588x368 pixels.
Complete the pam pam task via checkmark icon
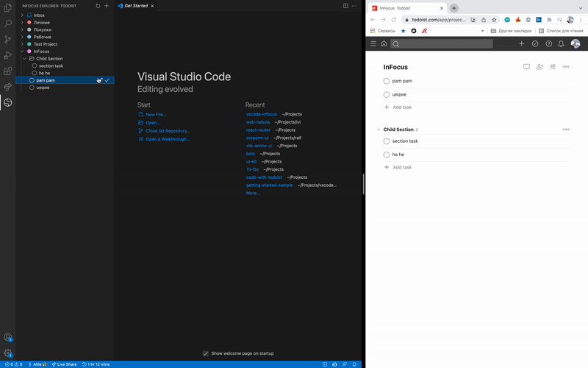click(107, 80)
